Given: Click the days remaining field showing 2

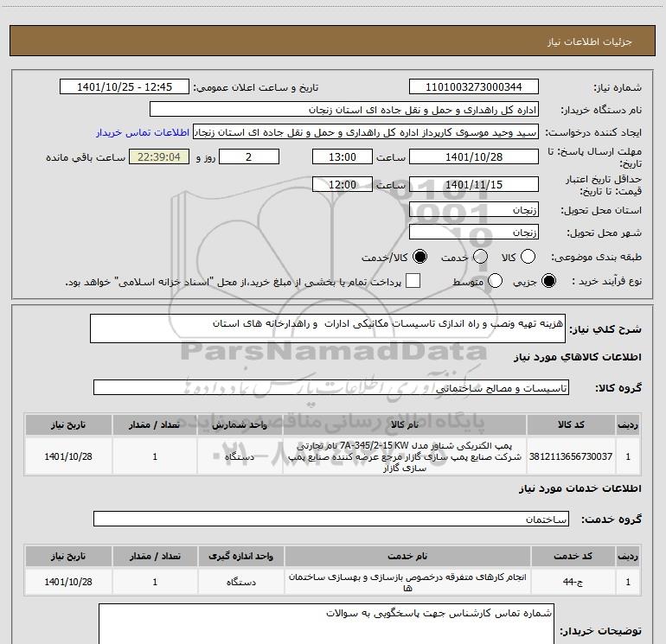Looking at the screenshot, I should tap(249, 156).
